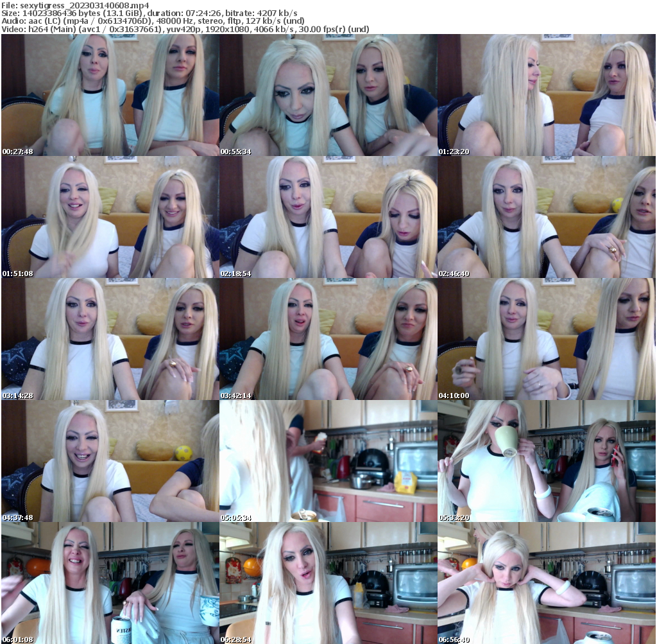Image resolution: width=657 pixels, height=644 pixels.
Task: Open the thumbnail at timestamp 00:27:48
Action: (109, 96)
